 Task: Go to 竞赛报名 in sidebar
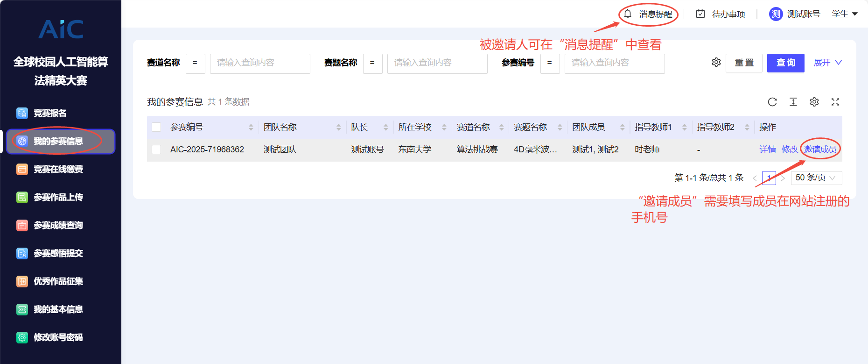[x=50, y=113]
